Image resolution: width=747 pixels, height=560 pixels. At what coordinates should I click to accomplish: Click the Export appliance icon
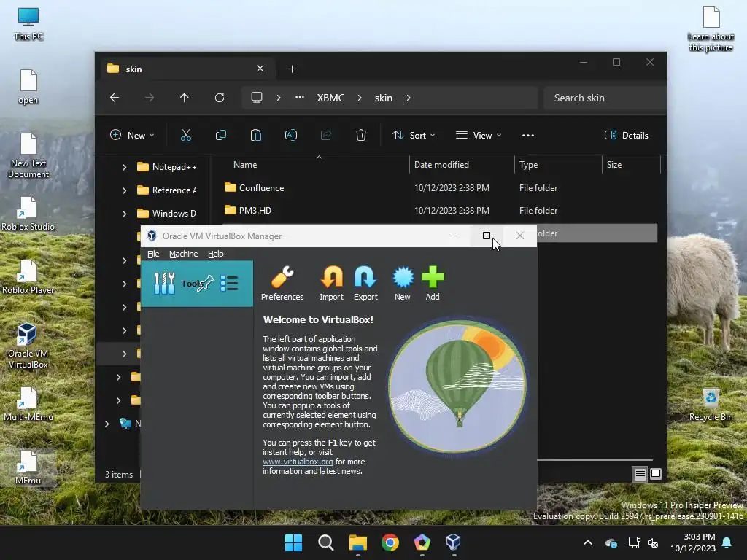365,284
